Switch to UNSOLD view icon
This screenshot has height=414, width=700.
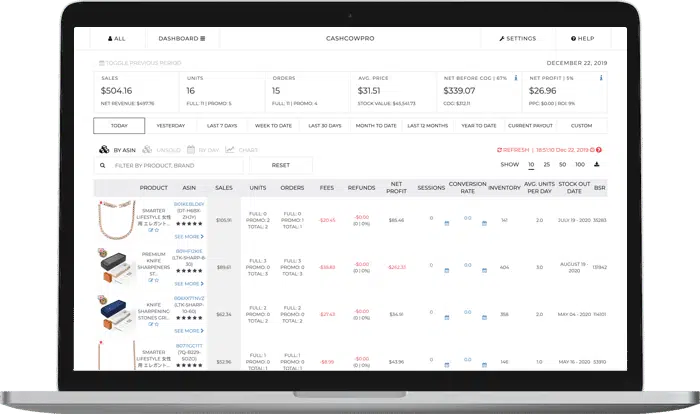[x=147, y=149]
